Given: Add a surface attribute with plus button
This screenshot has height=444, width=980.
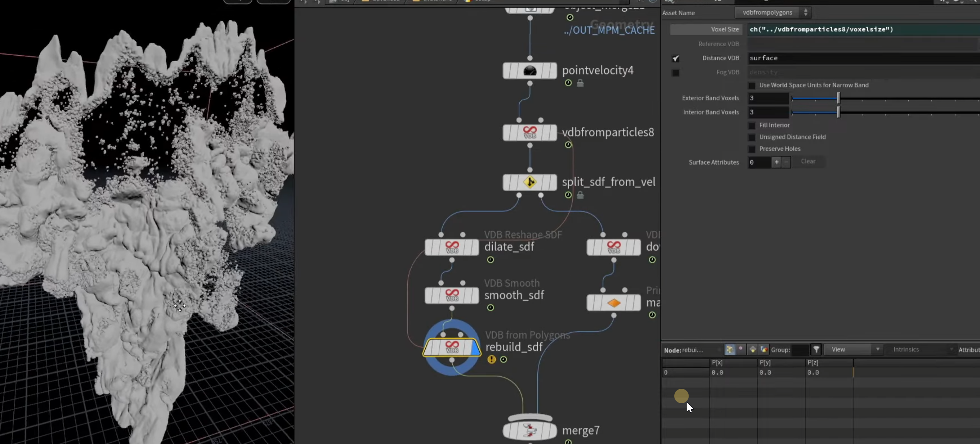Looking at the screenshot, I should [776, 162].
